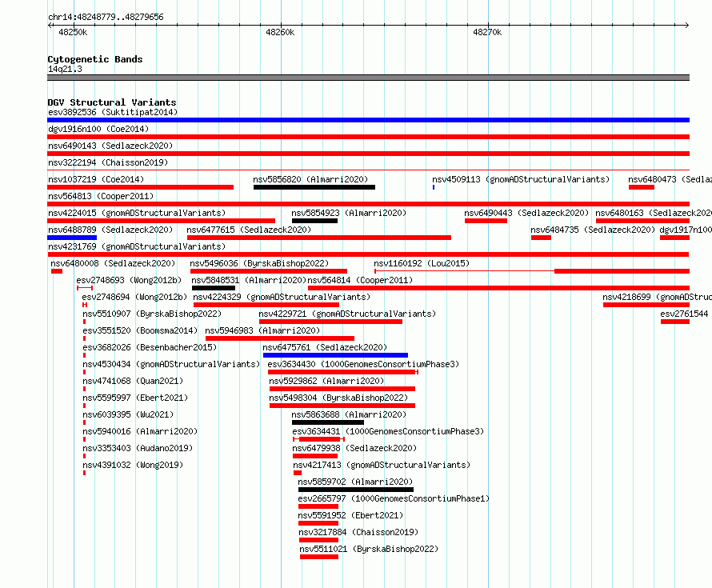
Task: Click nsv6488789 (Sedlazeck2020) label
Action: click(x=110, y=230)
